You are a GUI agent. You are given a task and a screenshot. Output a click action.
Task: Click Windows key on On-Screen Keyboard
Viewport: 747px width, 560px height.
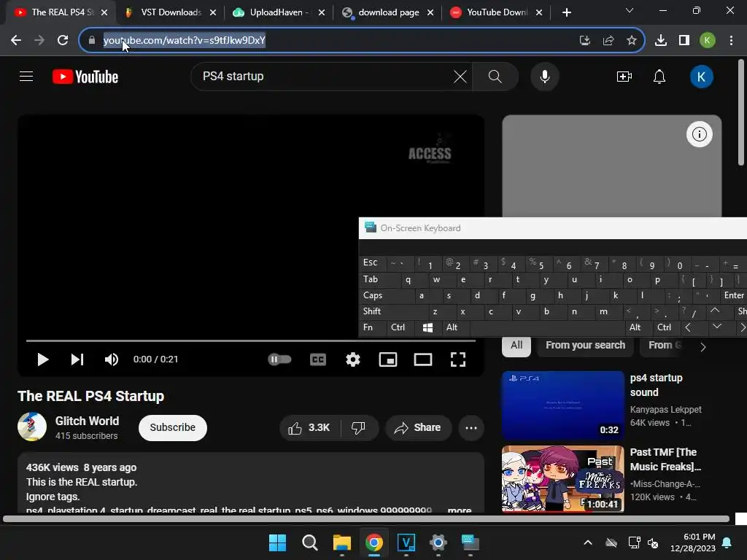pyautogui.click(x=427, y=327)
